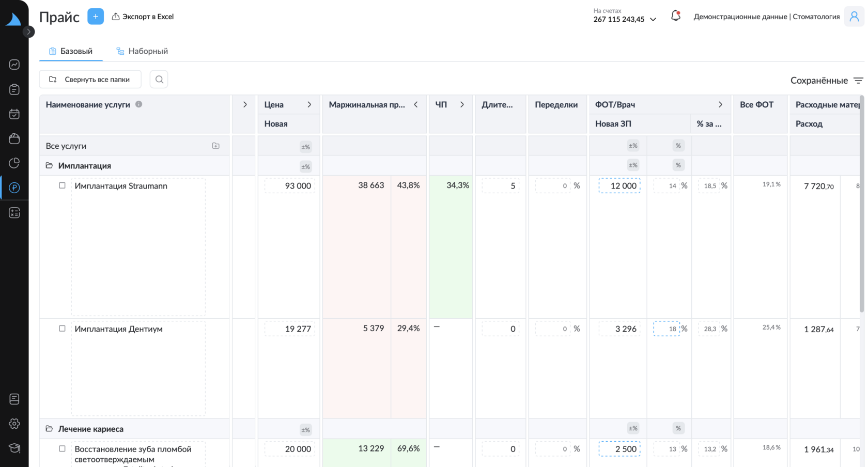
Task: Check the Имплантация Straumann checkbox
Action: pos(62,185)
